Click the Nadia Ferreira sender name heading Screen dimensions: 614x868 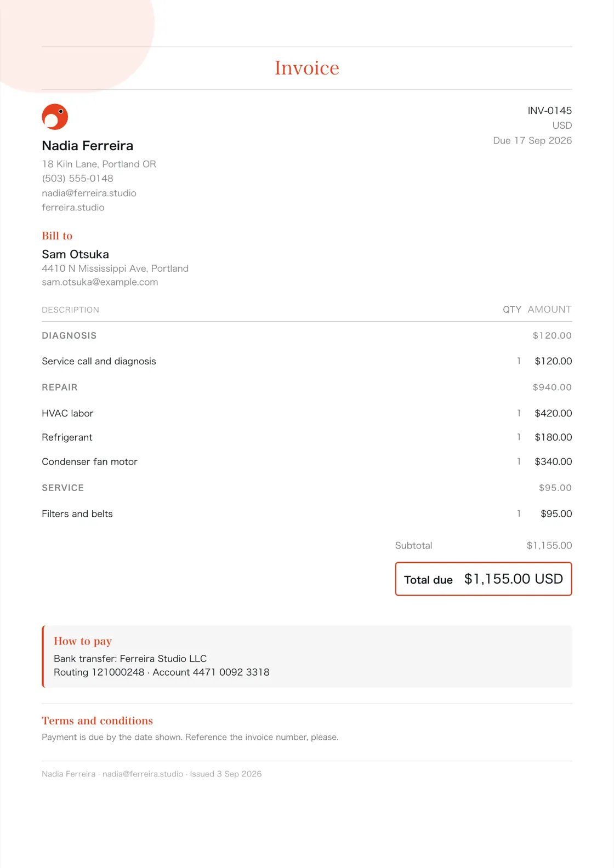click(88, 146)
